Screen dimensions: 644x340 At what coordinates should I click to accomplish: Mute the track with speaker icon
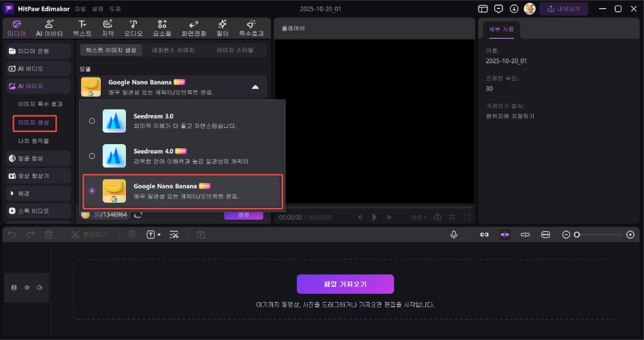39,288
